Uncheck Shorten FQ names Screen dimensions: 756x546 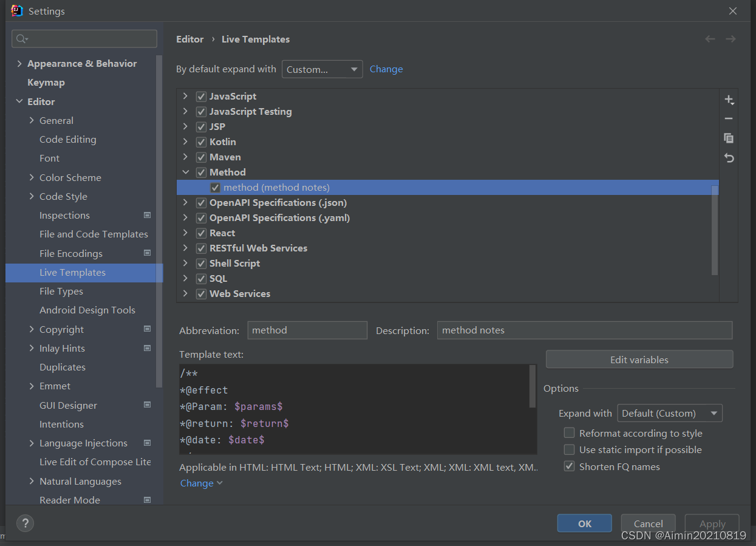[x=569, y=466]
